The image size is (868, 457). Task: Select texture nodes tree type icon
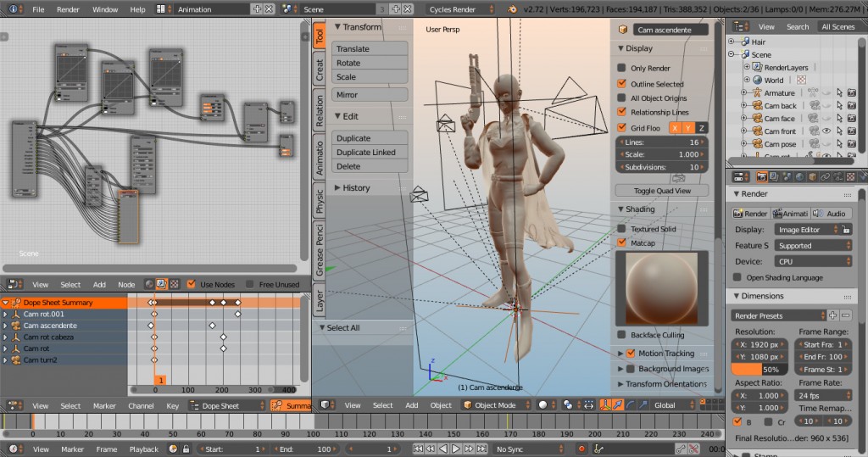click(x=174, y=284)
